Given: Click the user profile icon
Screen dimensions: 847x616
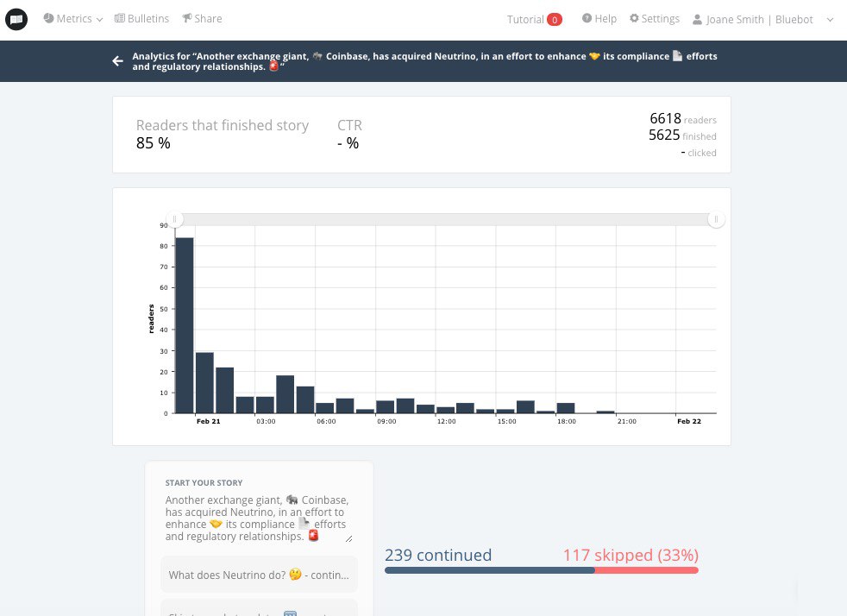Looking at the screenshot, I should [x=698, y=20].
